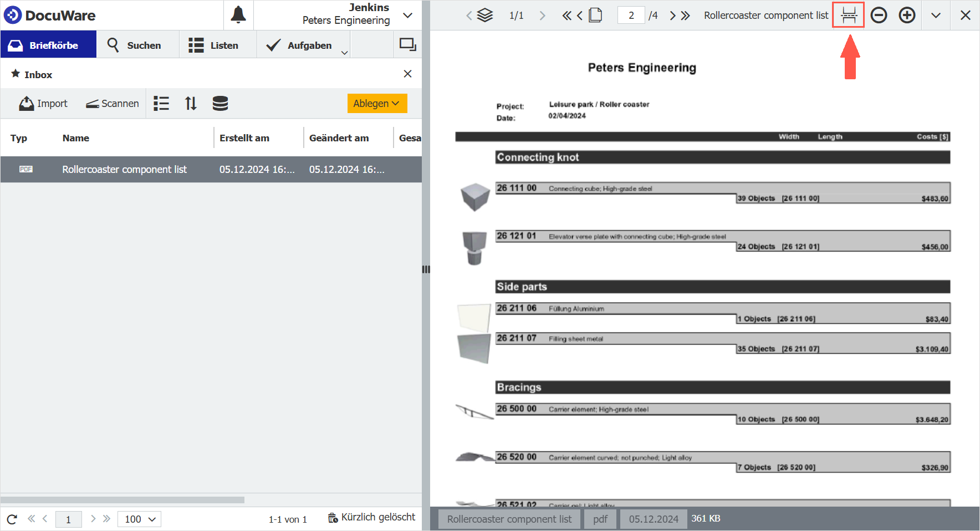Open the window layout icon
Screen dimensions: 980x531
point(408,44)
